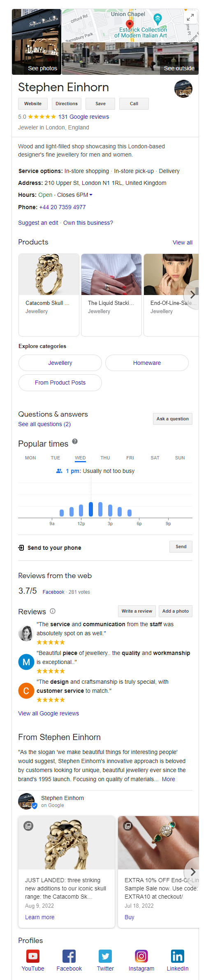Open the YouTube profile icon
The width and height of the screenshot is (206, 980).
33,956
